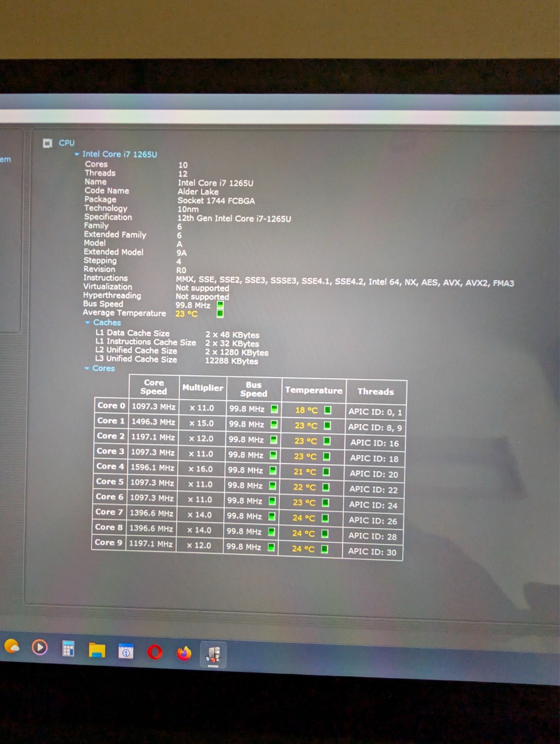The height and width of the screenshot is (744, 560).
Task: Select the Core Speed column header
Action: click(154, 387)
